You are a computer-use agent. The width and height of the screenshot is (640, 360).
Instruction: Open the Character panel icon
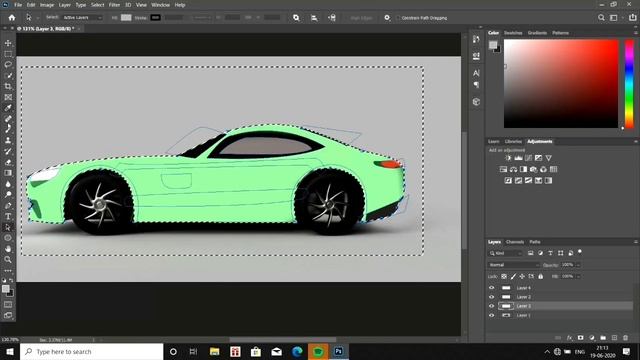pos(476,73)
